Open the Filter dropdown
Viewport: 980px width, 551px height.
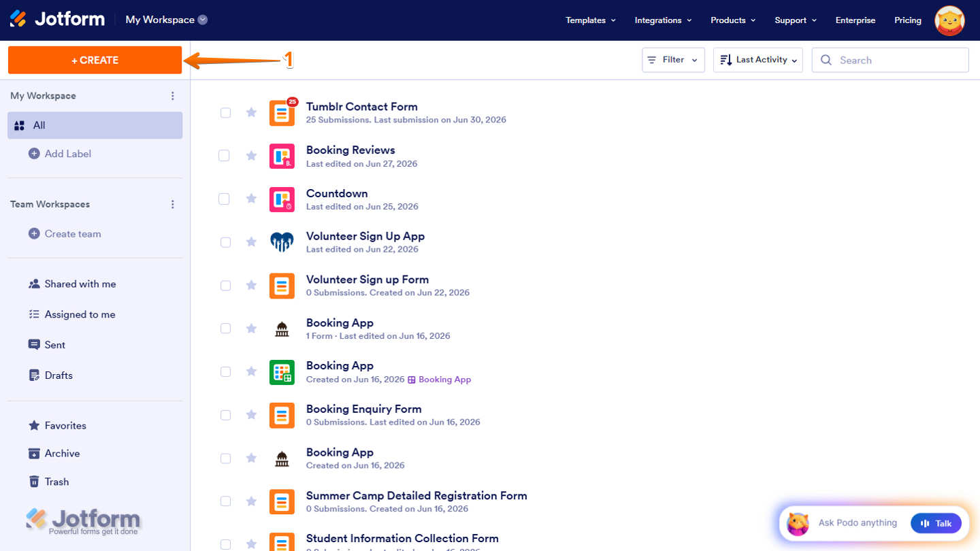point(673,60)
